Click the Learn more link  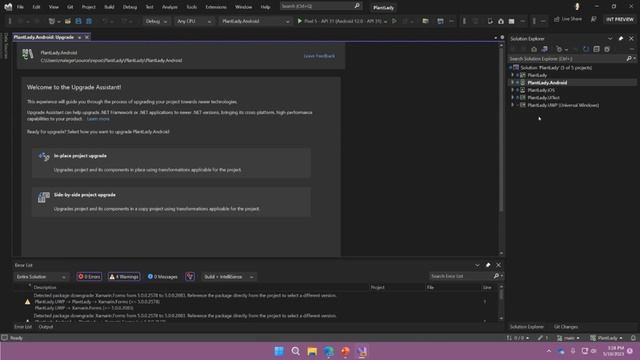click(98, 119)
